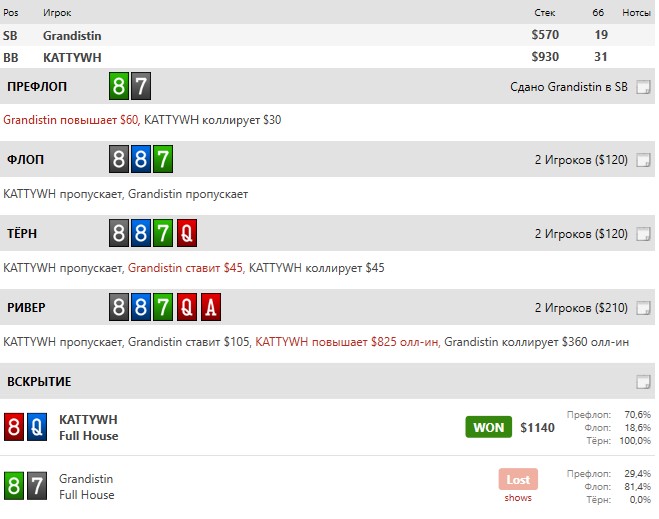Click the 'shows' link under Lost
Screen dimensions: 659x519
pos(518,497)
